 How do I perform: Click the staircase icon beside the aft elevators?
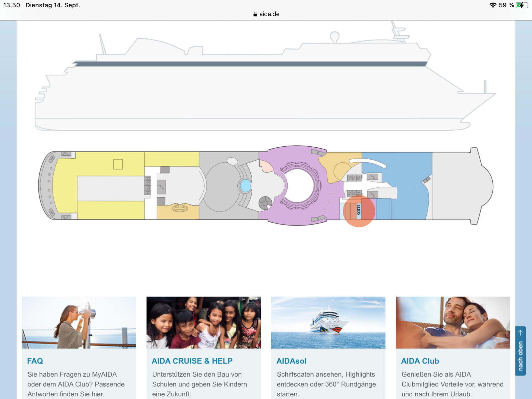click(161, 187)
